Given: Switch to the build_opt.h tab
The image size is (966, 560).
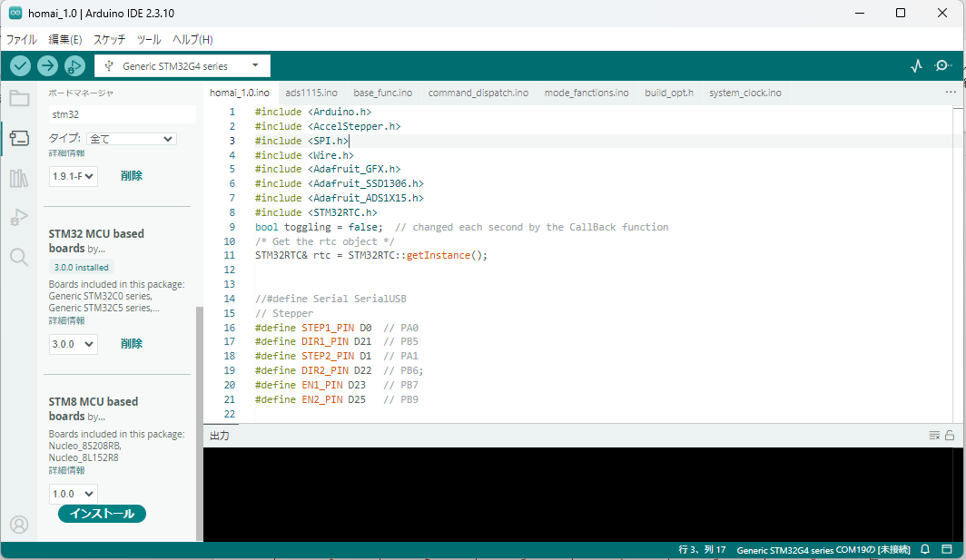Looking at the screenshot, I should coord(669,93).
